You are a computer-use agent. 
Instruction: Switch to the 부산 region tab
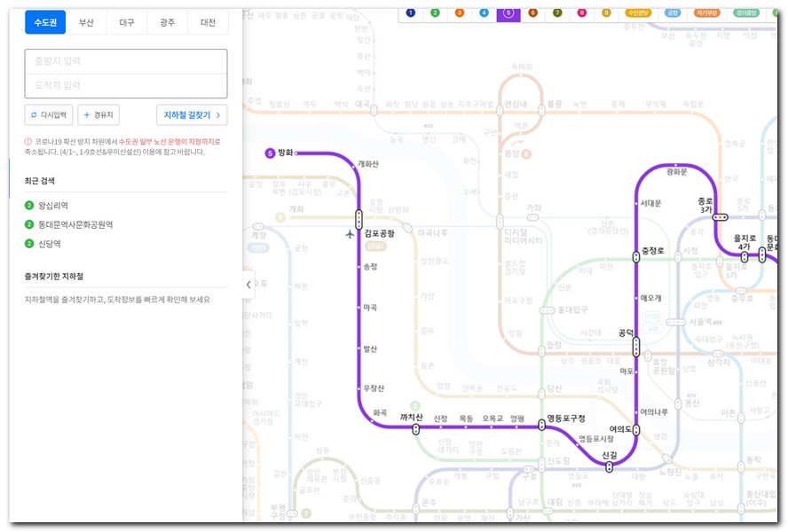86,22
